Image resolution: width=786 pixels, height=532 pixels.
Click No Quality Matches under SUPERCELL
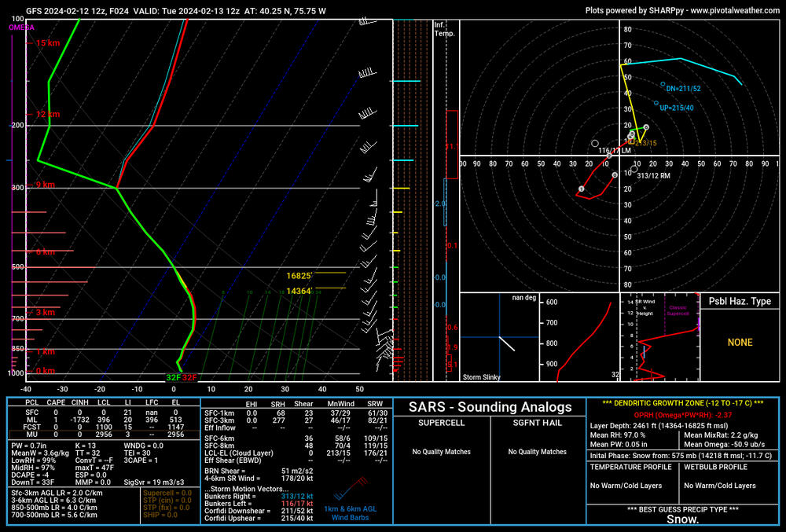pyautogui.click(x=441, y=452)
